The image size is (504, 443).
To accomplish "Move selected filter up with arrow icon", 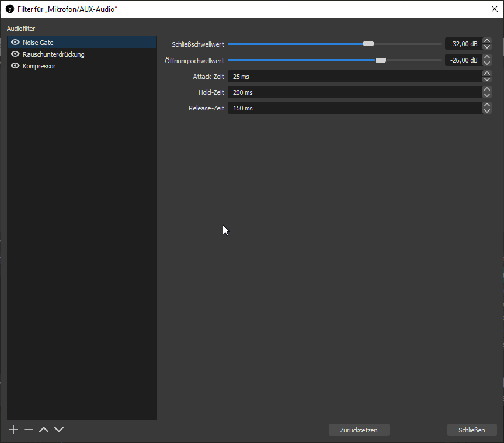I will pos(44,430).
